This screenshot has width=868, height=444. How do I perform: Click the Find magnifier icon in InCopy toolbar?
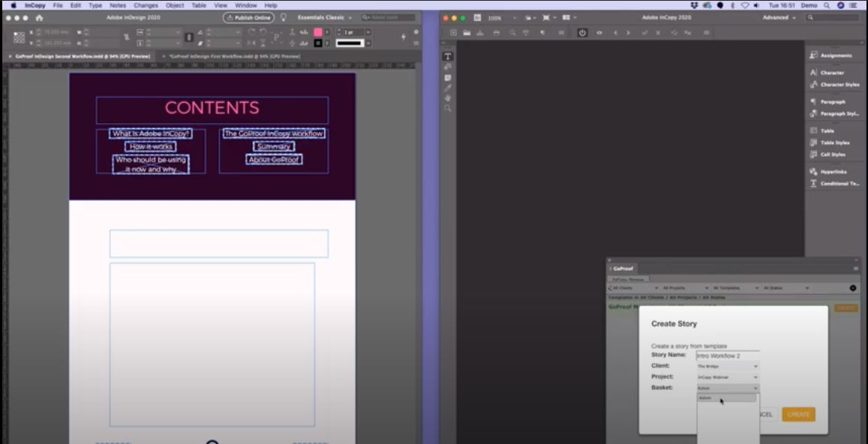[512, 33]
